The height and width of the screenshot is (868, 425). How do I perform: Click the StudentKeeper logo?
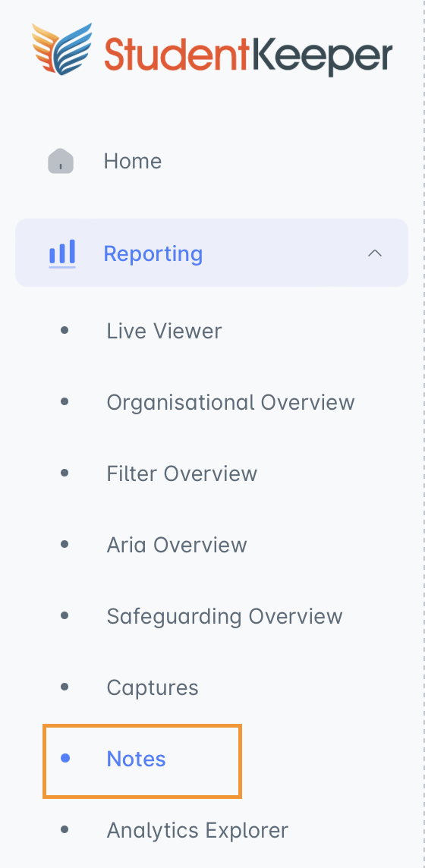coord(212,50)
